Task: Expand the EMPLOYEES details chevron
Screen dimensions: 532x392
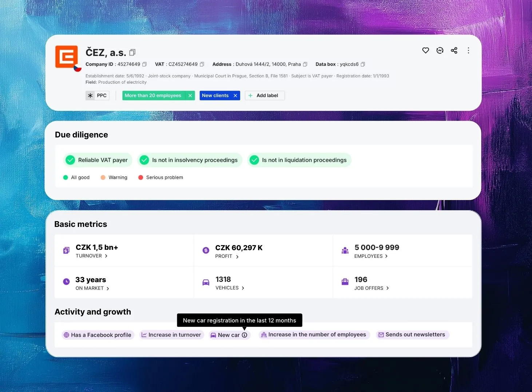Action: coord(386,256)
